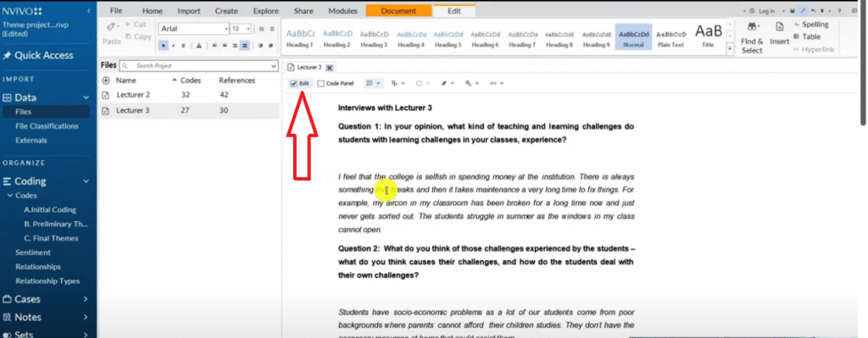Open the font name dropdown Arial

[226, 29]
